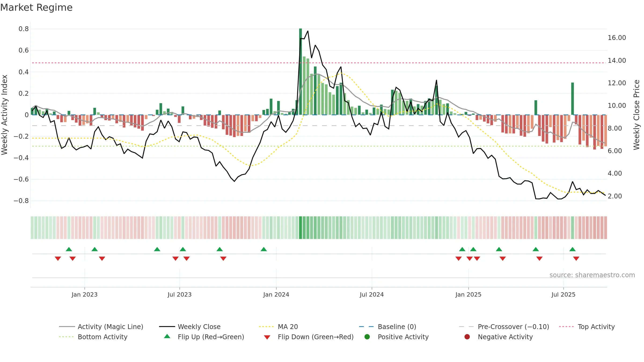Viewport: 644px width, 362px height.
Task: Toggle the Flip Down (Green→Red) legend entry
Action: click(x=309, y=337)
